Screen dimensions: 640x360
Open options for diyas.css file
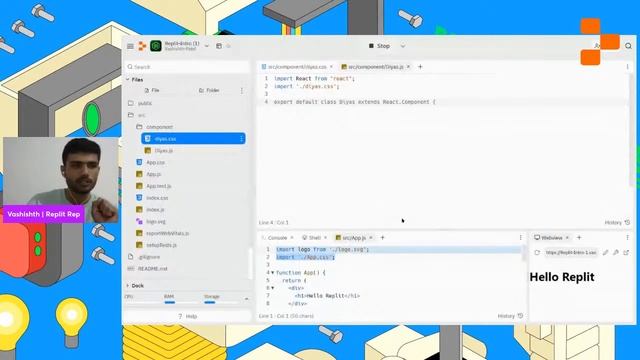click(242, 139)
